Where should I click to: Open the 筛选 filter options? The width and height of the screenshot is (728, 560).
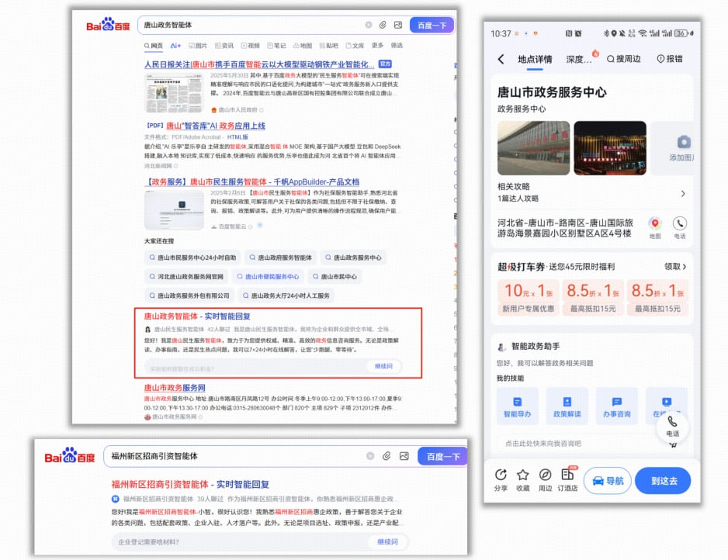[x=397, y=45]
